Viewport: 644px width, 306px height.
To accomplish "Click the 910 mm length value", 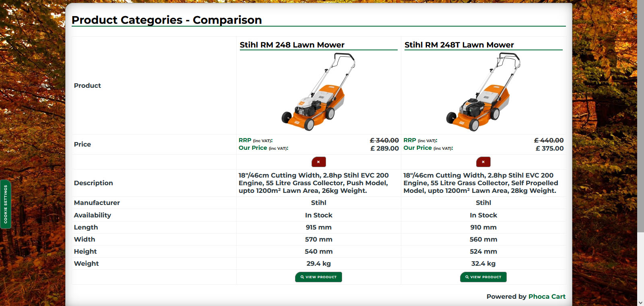I will tap(483, 227).
